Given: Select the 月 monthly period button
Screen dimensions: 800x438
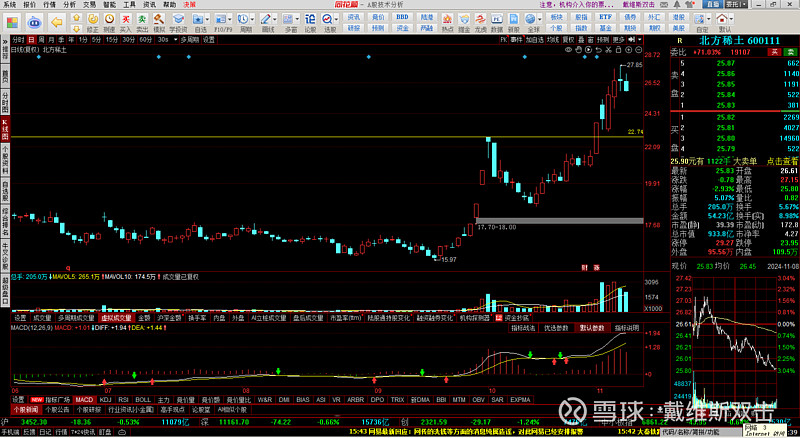Looking at the screenshot, I should coord(51,39).
